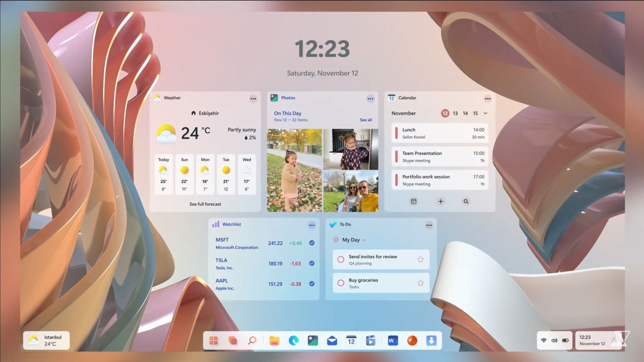The image size is (644, 362).
Task: Click autumn leaves photo thumbnail
Action: click(x=295, y=170)
